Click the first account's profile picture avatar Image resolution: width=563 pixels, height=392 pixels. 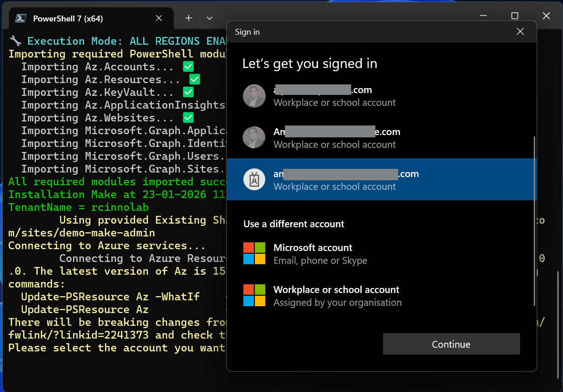[254, 96]
